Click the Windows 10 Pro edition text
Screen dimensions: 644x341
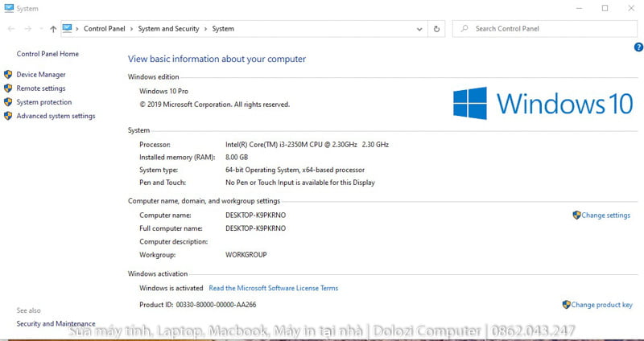click(163, 91)
